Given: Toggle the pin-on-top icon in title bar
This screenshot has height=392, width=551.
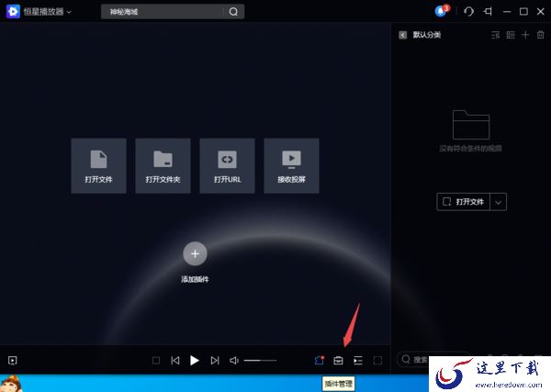Looking at the screenshot, I should tap(488, 11).
